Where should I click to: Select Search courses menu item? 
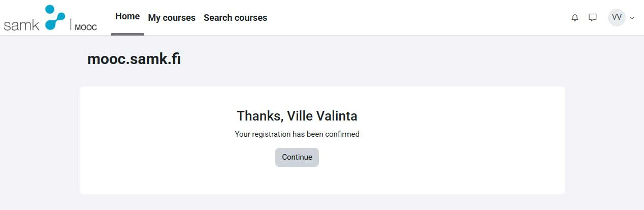pos(235,18)
